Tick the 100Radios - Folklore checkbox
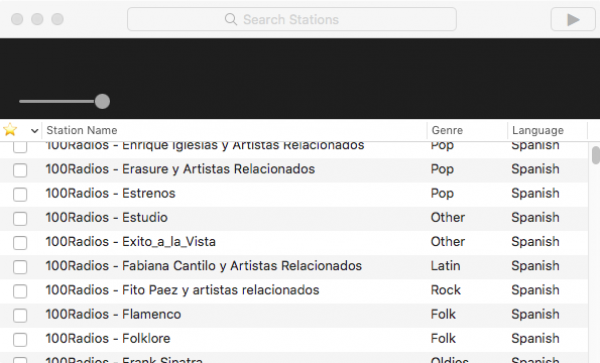This screenshot has width=600, height=363. 20,339
